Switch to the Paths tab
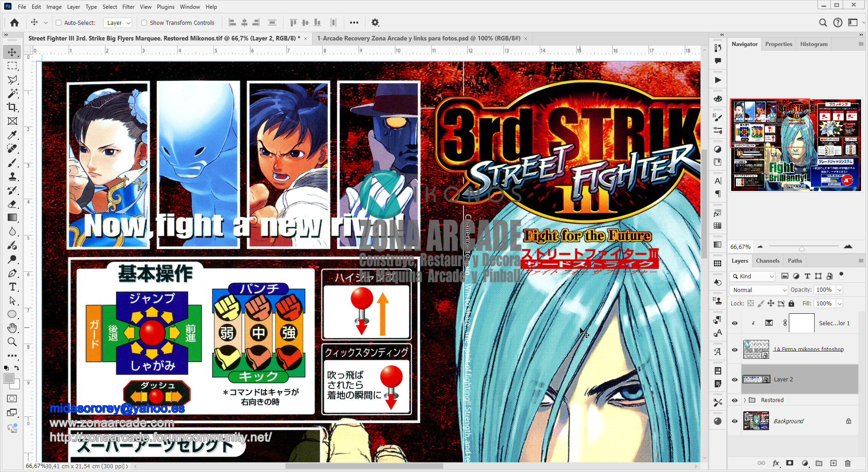868x472 pixels. [x=795, y=261]
